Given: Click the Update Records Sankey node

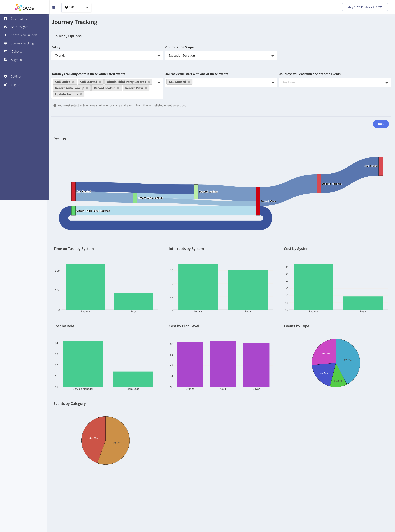Looking at the screenshot, I should tap(319, 184).
